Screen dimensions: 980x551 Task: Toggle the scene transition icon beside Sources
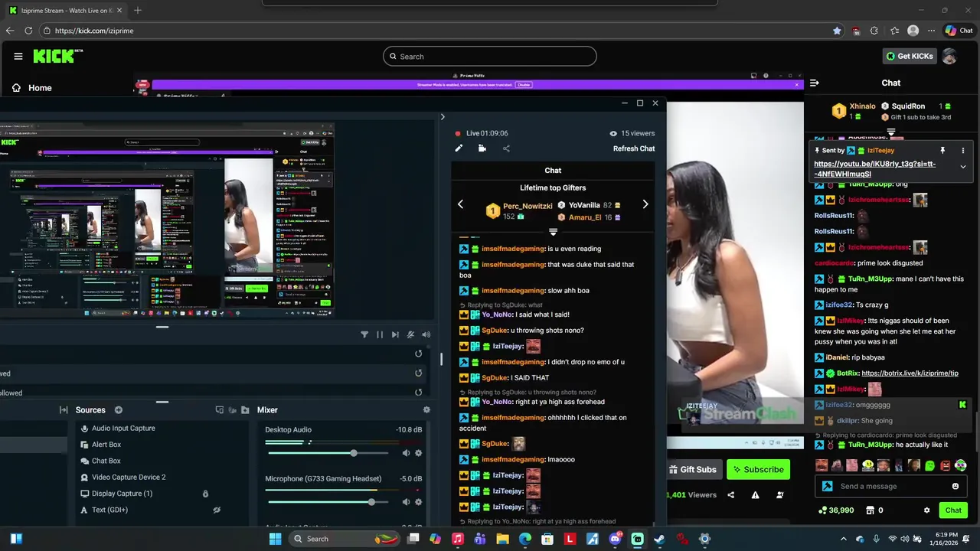pyautogui.click(x=220, y=410)
